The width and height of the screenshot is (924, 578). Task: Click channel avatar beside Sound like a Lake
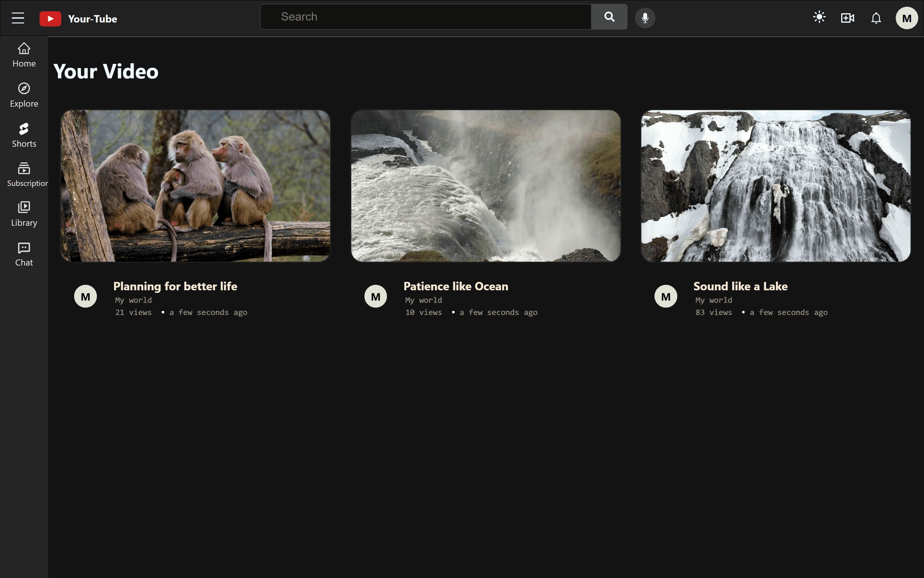point(666,296)
